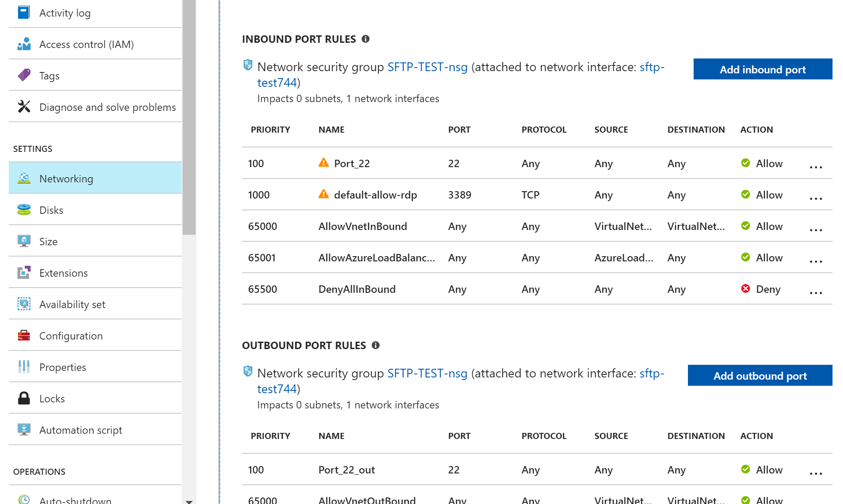Click the Port_22 warning triangle icon

(x=324, y=163)
